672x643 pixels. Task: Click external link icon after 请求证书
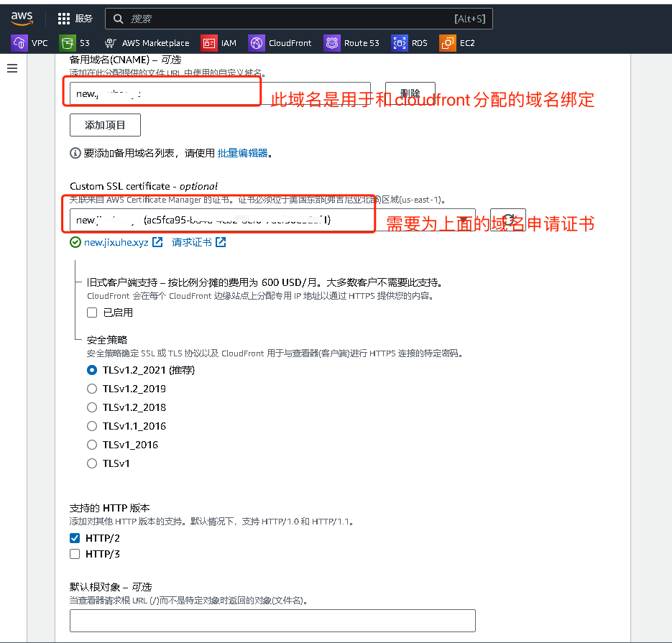(221, 242)
